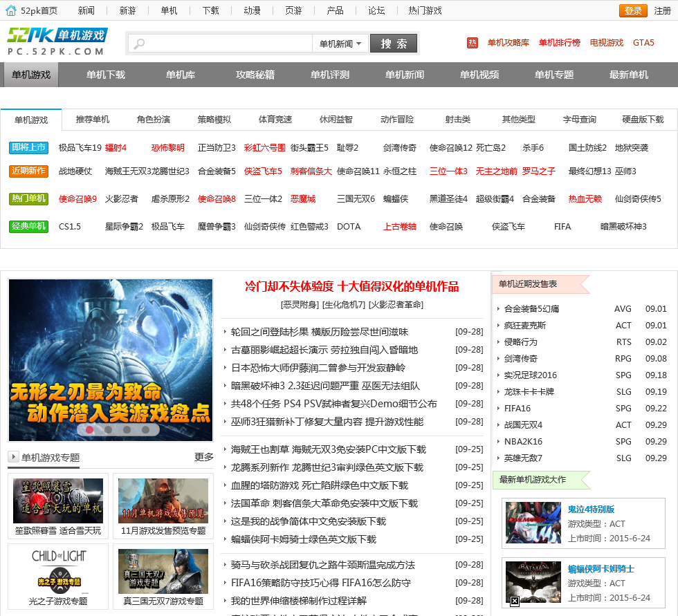Image resolution: width=678 pixels, height=616 pixels.
Task: Open the 11月单机游戏发售预览 thumbnail
Action: click(163, 501)
